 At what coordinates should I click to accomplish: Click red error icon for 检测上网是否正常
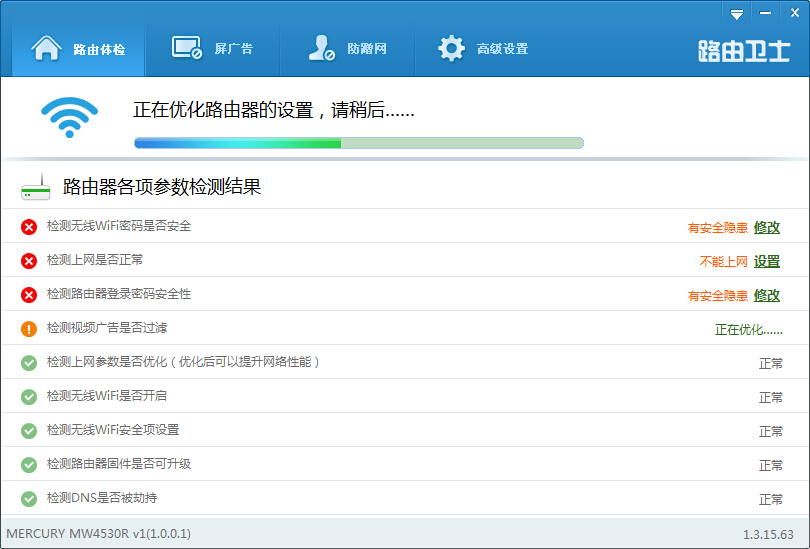[x=29, y=261]
